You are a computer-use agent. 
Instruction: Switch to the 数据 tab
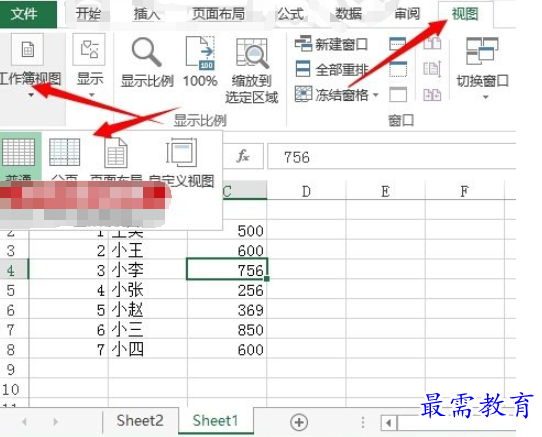click(348, 15)
